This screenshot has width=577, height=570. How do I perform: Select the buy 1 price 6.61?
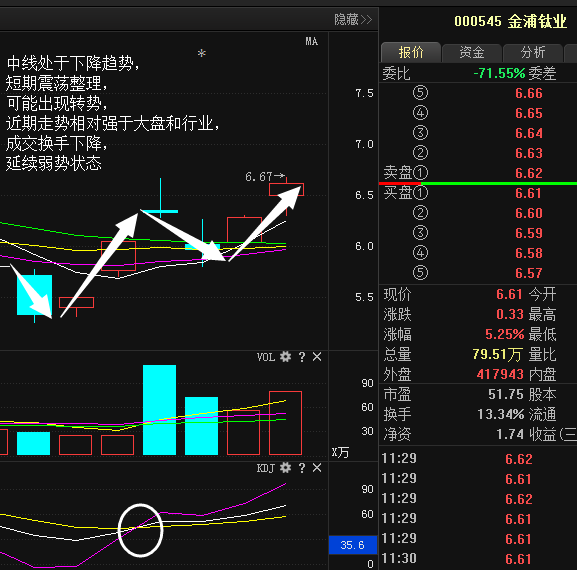click(528, 193)
